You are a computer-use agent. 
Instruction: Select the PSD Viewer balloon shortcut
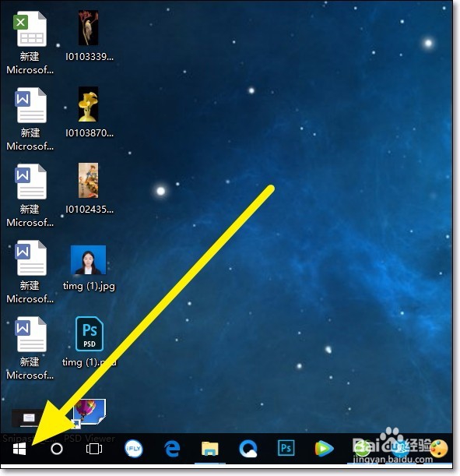pyautogui.click(x=90, y=414)
